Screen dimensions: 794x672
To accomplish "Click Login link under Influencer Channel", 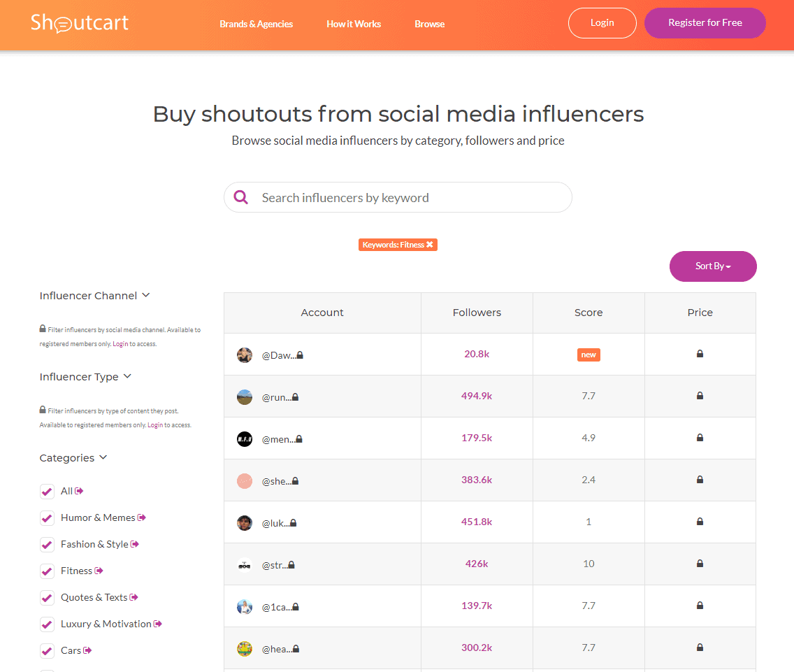I will [x=120, y=344].
